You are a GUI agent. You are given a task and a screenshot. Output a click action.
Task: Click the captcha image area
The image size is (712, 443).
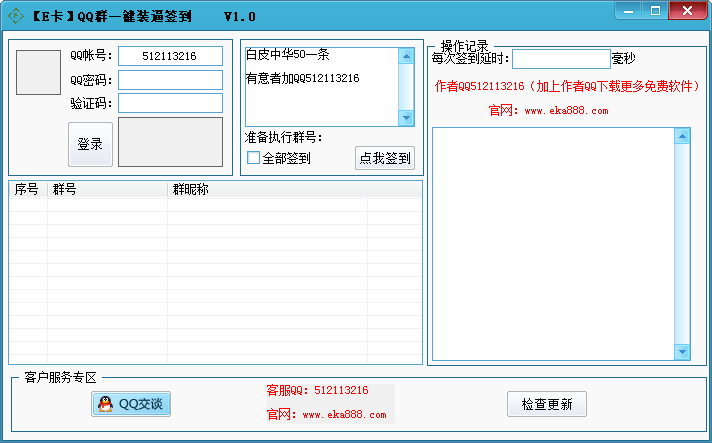click(x=170, y=142)
